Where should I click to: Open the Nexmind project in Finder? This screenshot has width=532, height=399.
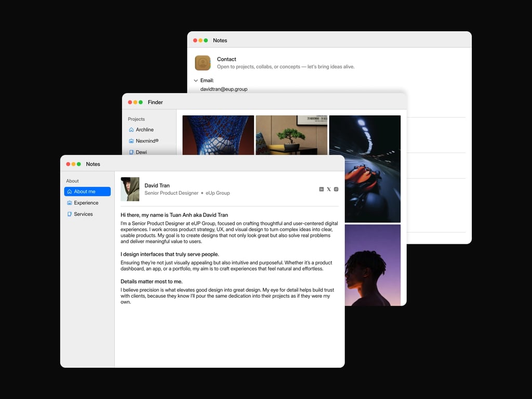[147, 141]
